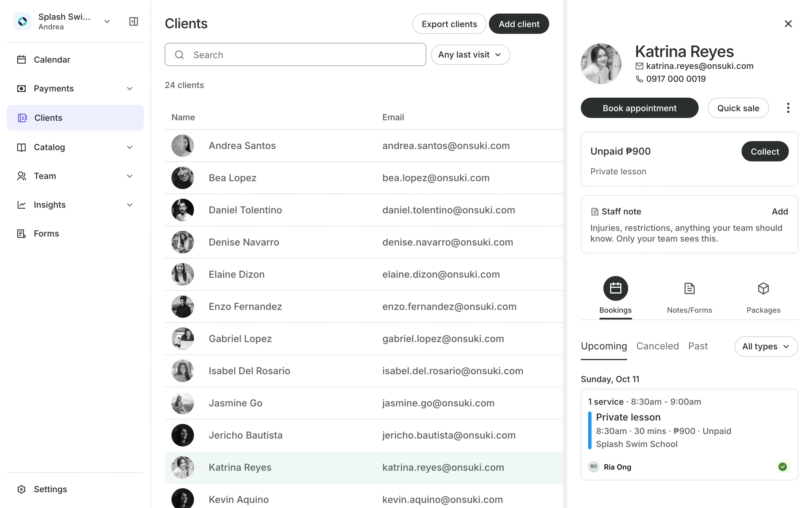The height and width of the screenshot is (508, 812).
Task: Click the green confirmed check icon
Action: pos(782,467)
